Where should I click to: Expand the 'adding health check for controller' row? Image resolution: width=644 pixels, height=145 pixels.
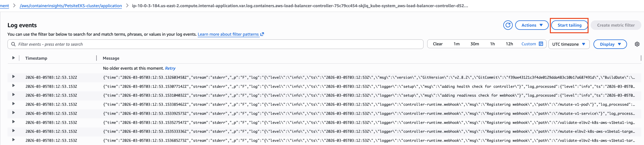coord(14,86)
